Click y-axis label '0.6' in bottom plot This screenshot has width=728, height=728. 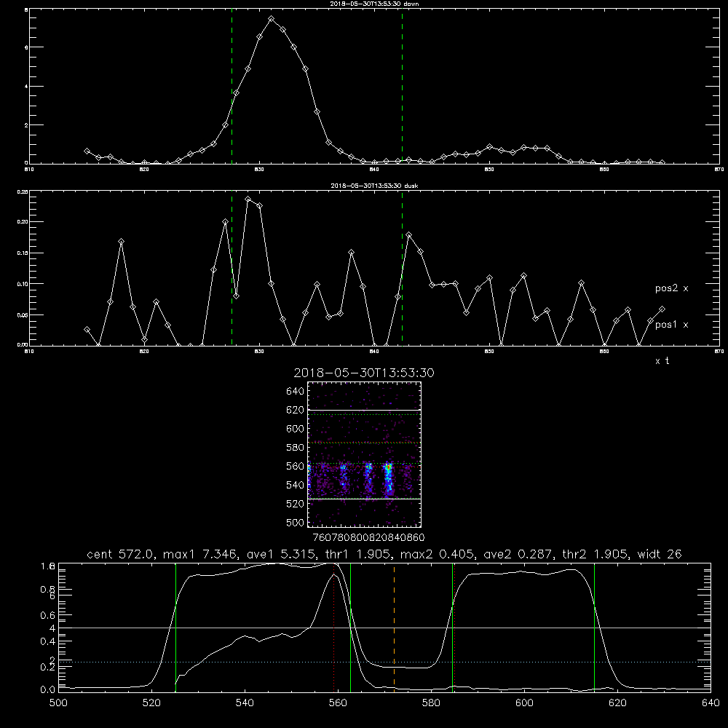tap(48, 615)
